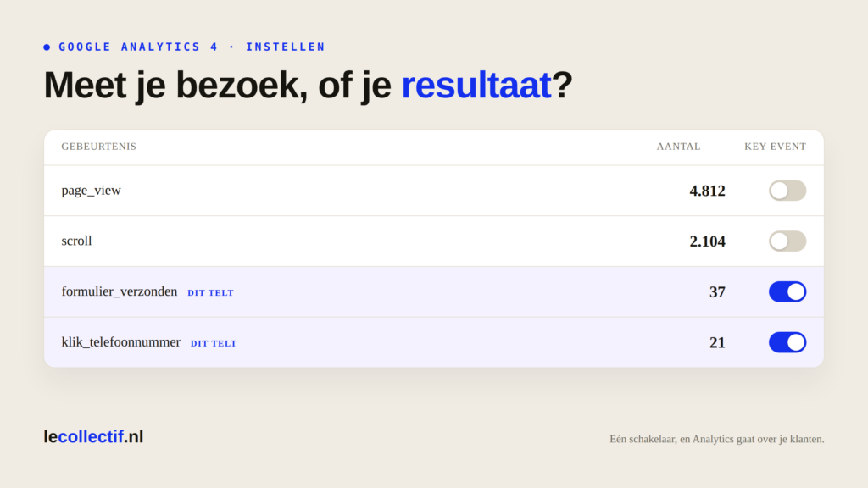Disable formulier_verzonden key event toggle

coord(787,291)
